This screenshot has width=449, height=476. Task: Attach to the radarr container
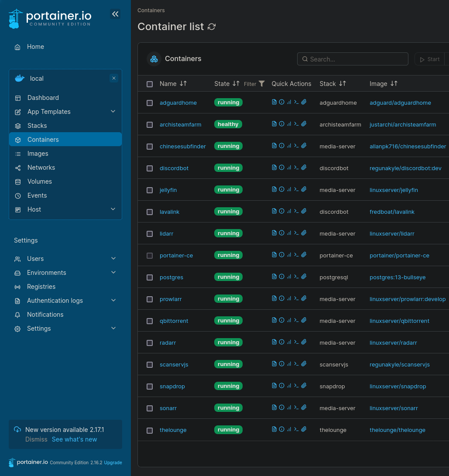[x=304, y=342]
